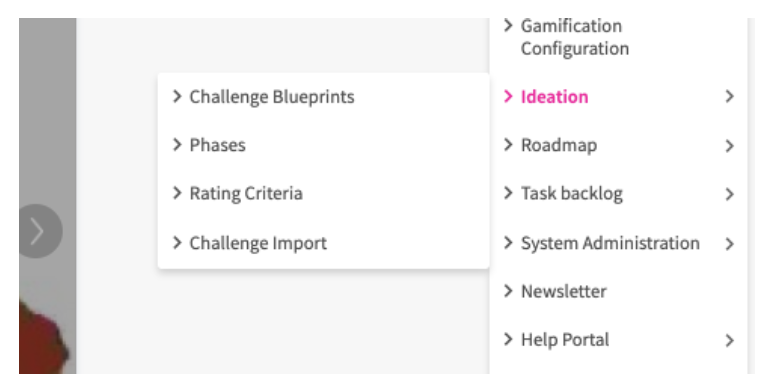This screenshot has height=392, width=760.
Task: Expand Roadmap submenu with right chevron
Action: click(x=729, y=146)
